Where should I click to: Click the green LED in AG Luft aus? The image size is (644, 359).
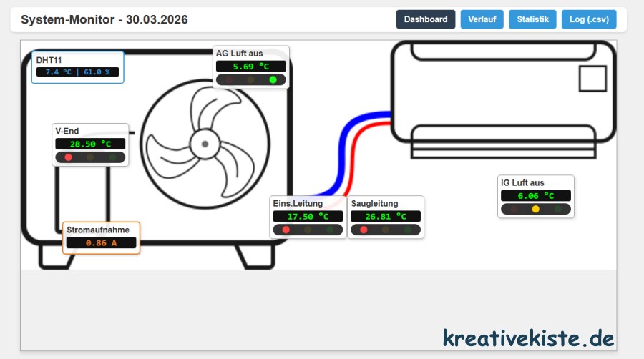tap(273, 80)
